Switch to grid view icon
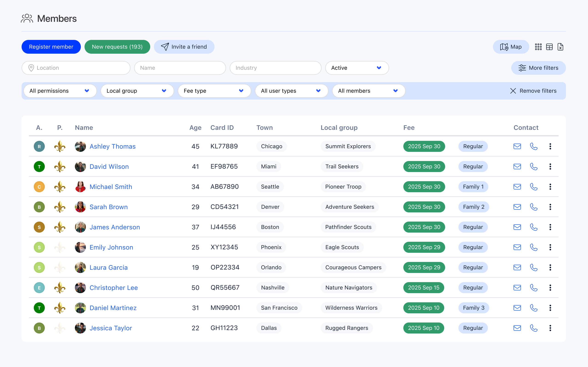Viewport: 588px width, 367px height. point(538,47)
